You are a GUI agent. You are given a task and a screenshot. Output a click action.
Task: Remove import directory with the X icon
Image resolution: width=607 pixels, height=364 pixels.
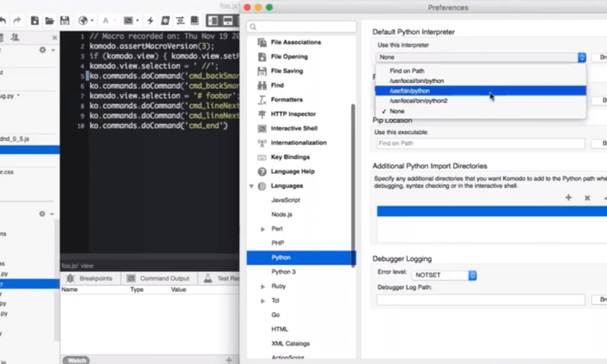pyautogui.click(x=587, y=198)
